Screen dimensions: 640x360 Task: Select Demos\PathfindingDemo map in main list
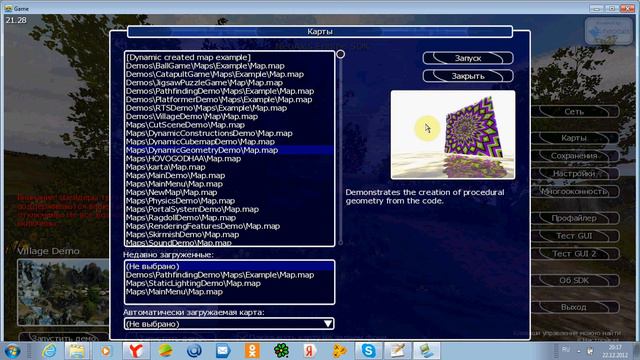[229, 91]
